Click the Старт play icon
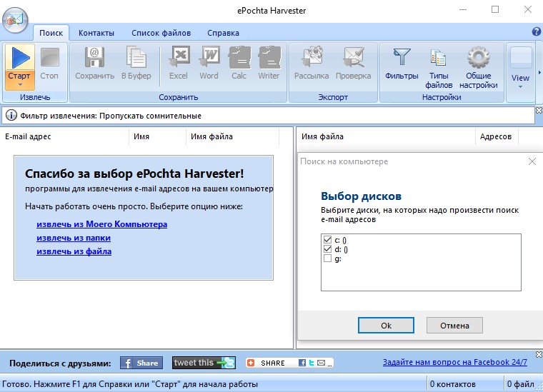543x392 pixels. click(x=20, y=57)
